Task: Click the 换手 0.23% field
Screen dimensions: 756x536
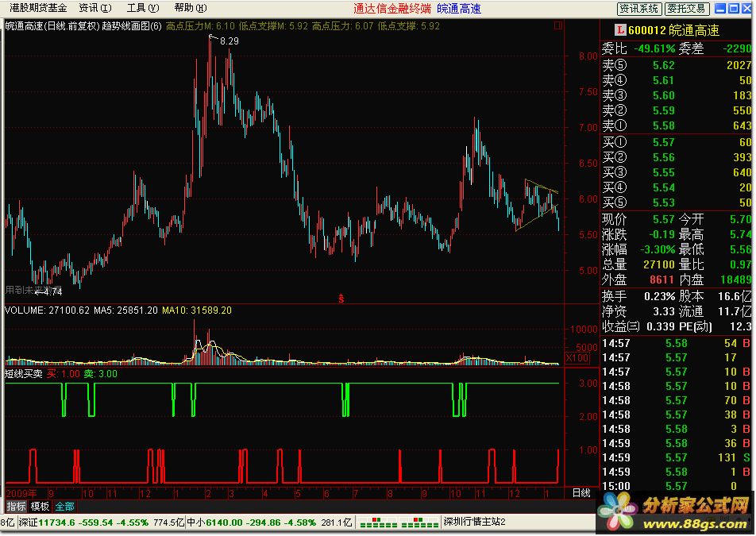Action: pos(638,296)
